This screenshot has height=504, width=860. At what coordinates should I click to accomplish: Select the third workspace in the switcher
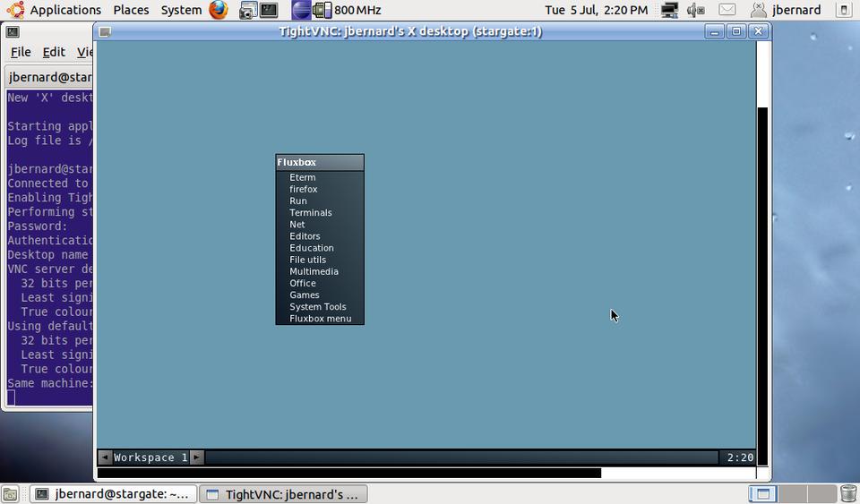[821, 494]
